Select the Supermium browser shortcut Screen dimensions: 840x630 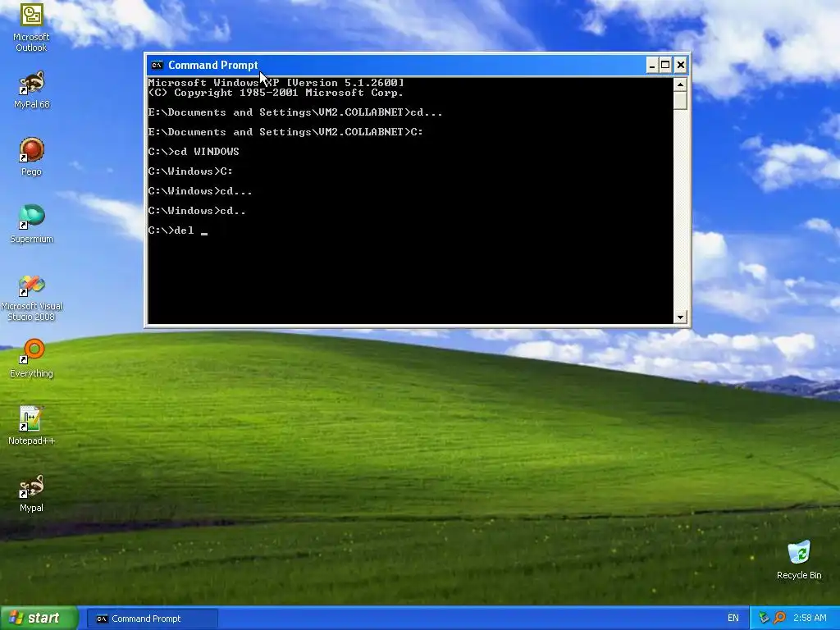pos(31,225)
